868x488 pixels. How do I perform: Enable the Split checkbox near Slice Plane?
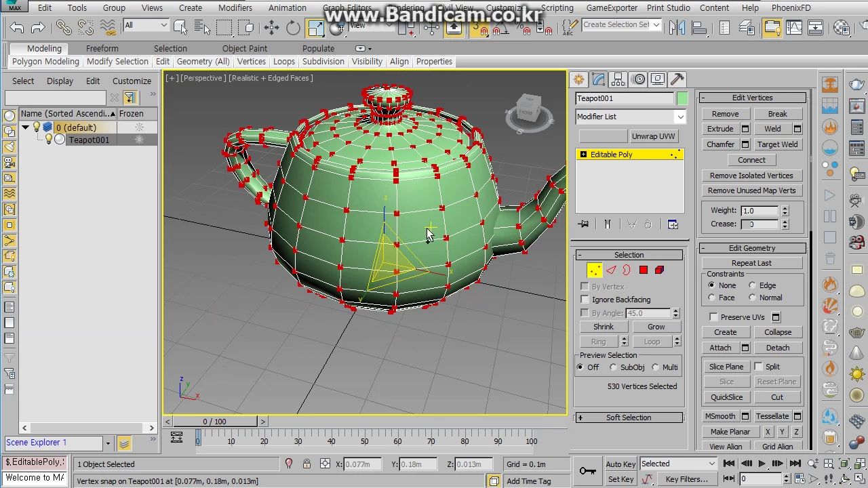758,367
